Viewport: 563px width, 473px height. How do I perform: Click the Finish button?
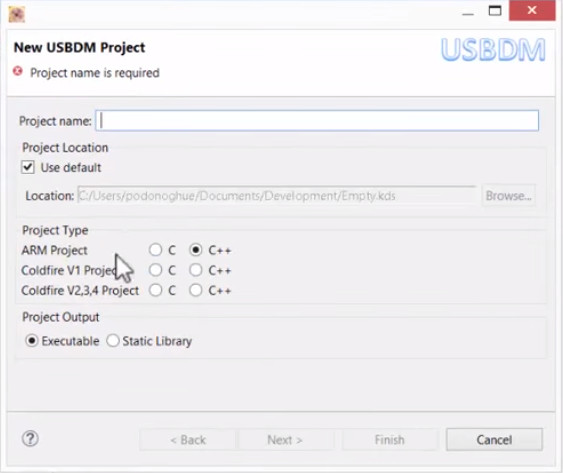[x=390, y=440]
